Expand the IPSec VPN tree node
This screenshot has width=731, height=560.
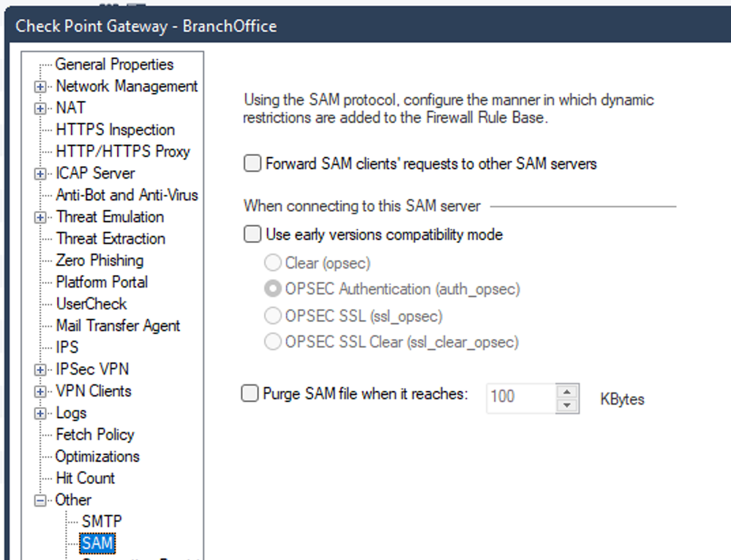click(40, 370)
